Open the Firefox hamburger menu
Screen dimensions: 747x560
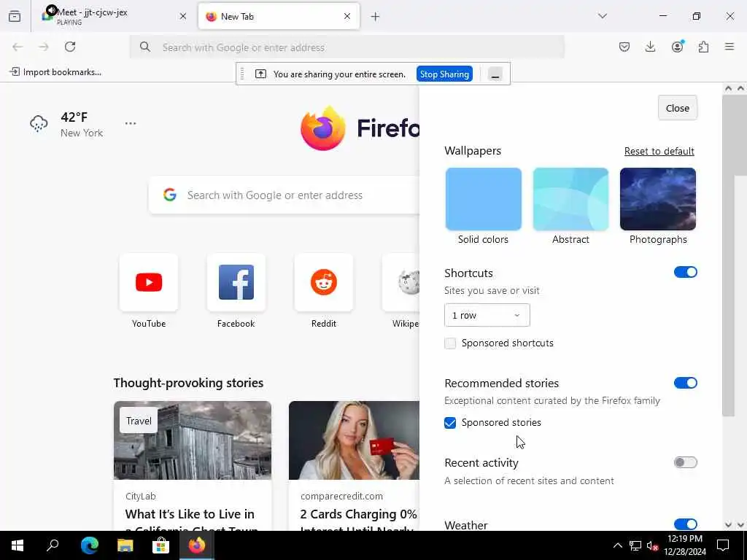(x=729, y=47)
